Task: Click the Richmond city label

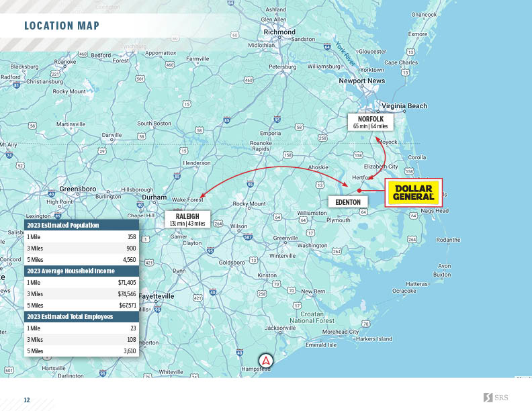Action: 279,32
